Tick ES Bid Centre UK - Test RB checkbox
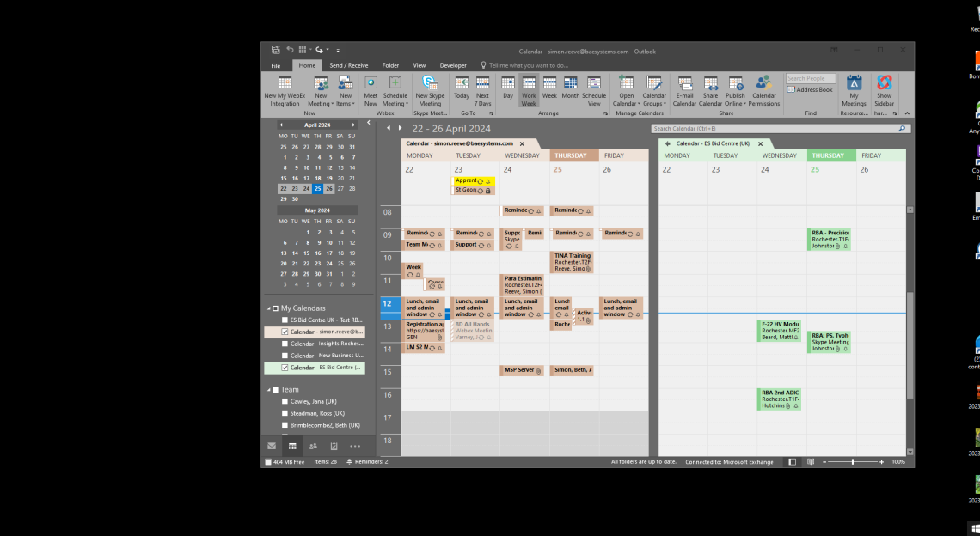 click(x=285, y=320)
